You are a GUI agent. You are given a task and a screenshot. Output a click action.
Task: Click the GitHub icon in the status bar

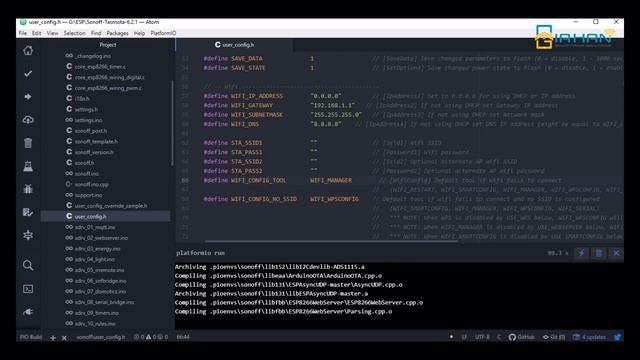click(521, 337)
